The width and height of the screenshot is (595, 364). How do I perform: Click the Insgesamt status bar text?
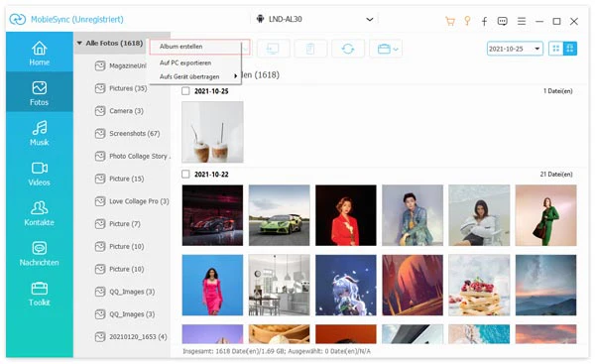[x=277, y=351]
